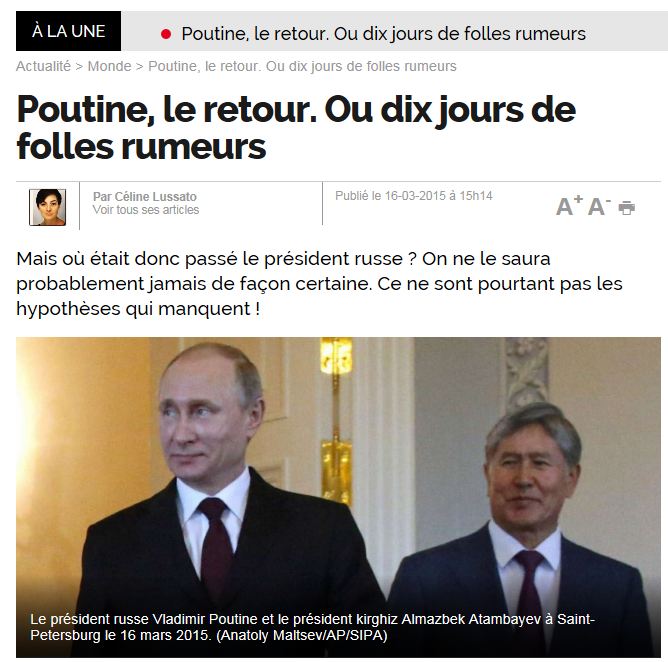Open ticker headline about Poutine le retour
Image resolution: width=668 pixels, height=662 pixels.
click(x=383, y=34)
